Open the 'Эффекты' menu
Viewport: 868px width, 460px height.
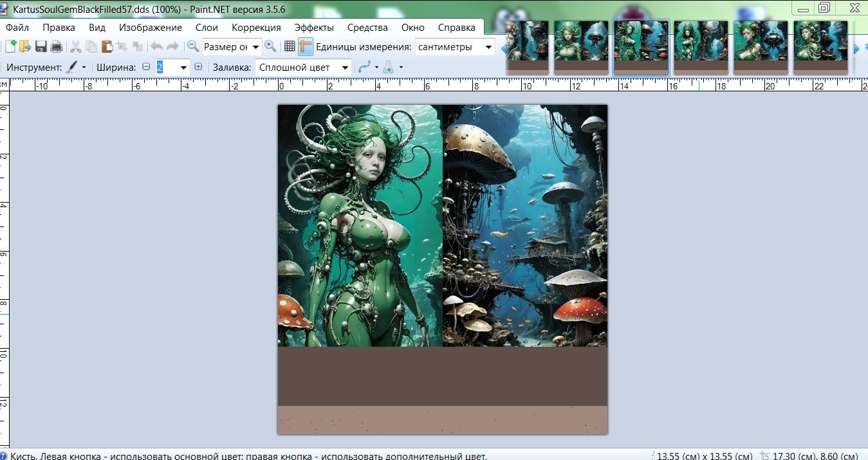(x=314, y=27)
